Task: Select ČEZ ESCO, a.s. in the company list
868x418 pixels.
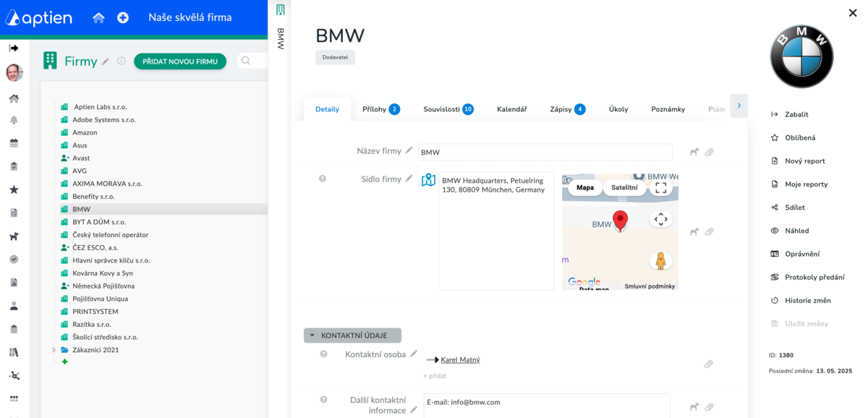Action: (x=95, y=247)
